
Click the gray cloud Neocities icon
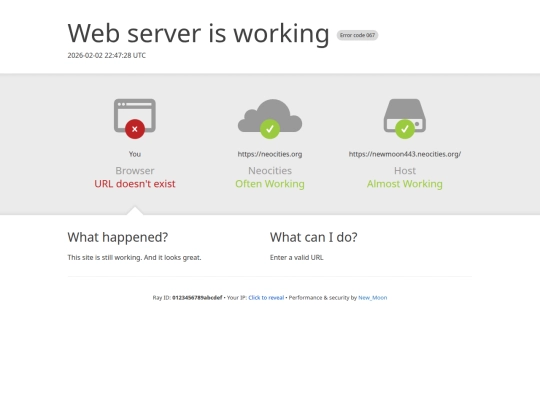pos(270,116)
